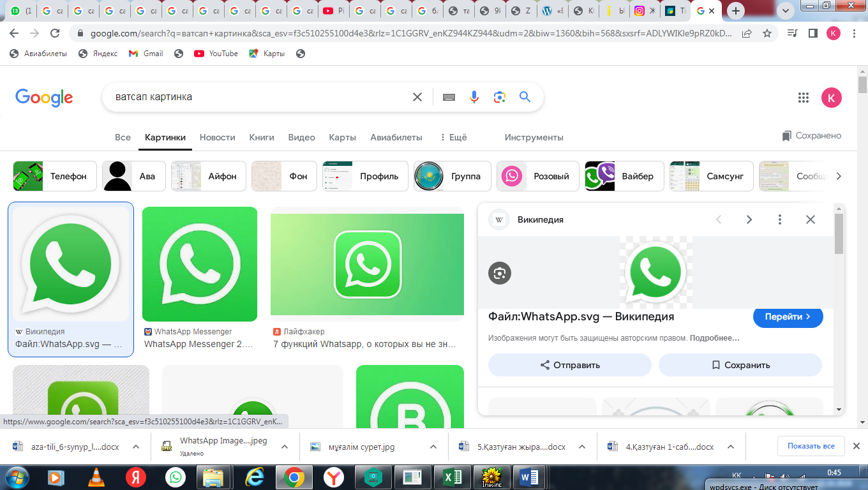Switch to the Новости search tab
Viewport: 868px width, 490px height.
pos(218,137)
